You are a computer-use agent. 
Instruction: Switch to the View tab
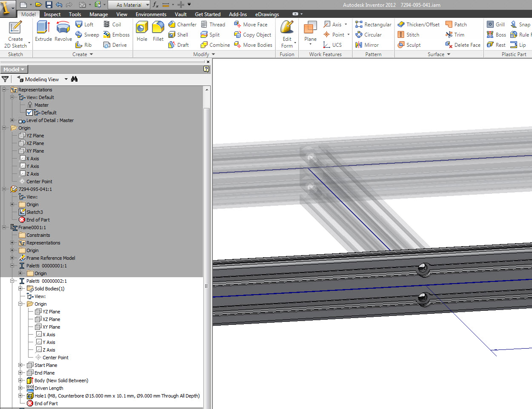(x=122, y=14)
